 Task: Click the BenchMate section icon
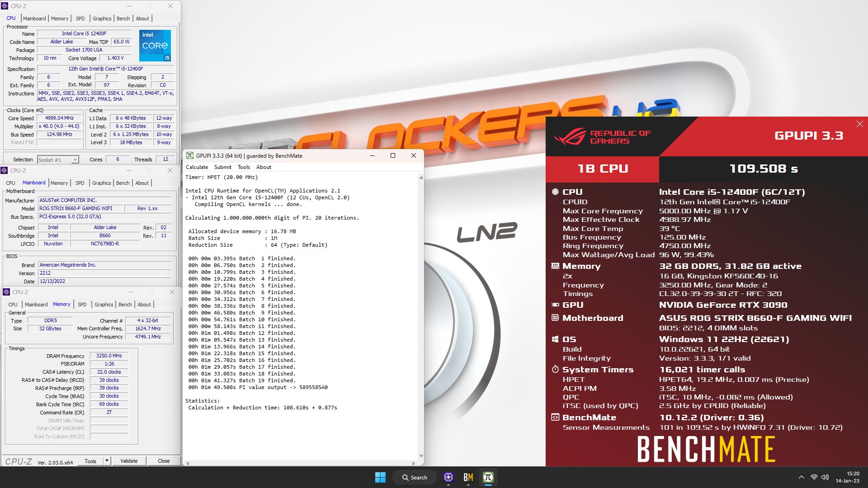tap(555, 417)
